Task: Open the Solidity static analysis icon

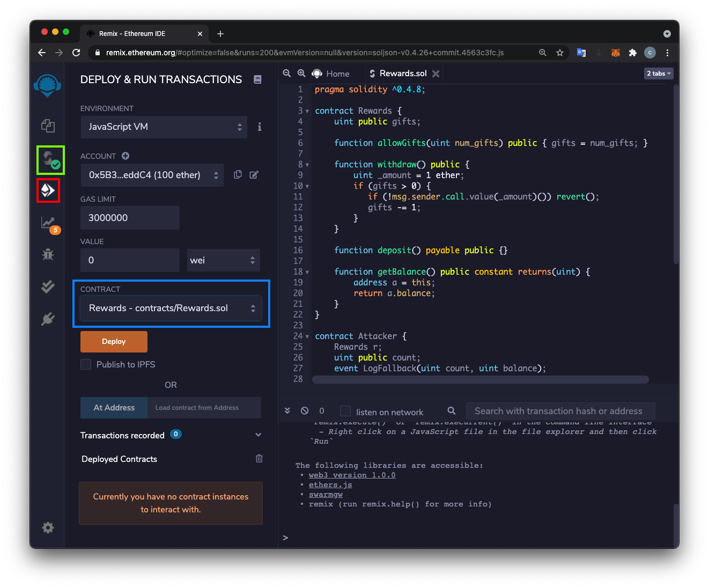Action: [48, 223]
